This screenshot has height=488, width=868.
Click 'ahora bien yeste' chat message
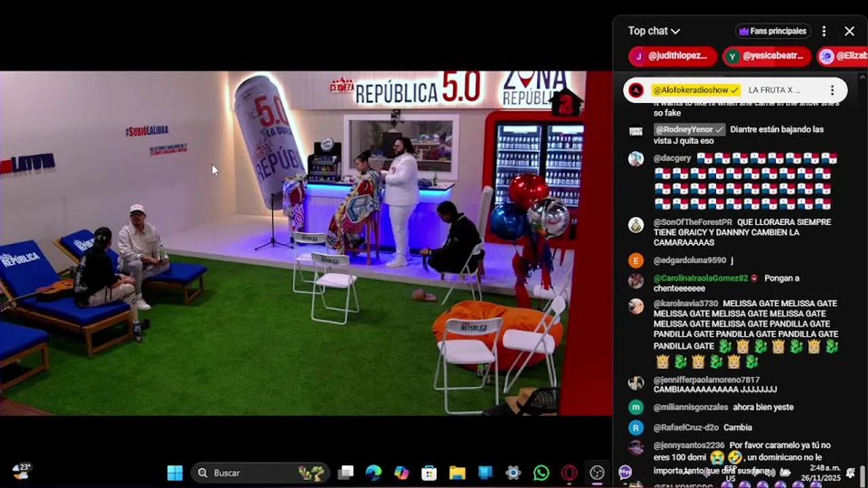coord(763,407)
